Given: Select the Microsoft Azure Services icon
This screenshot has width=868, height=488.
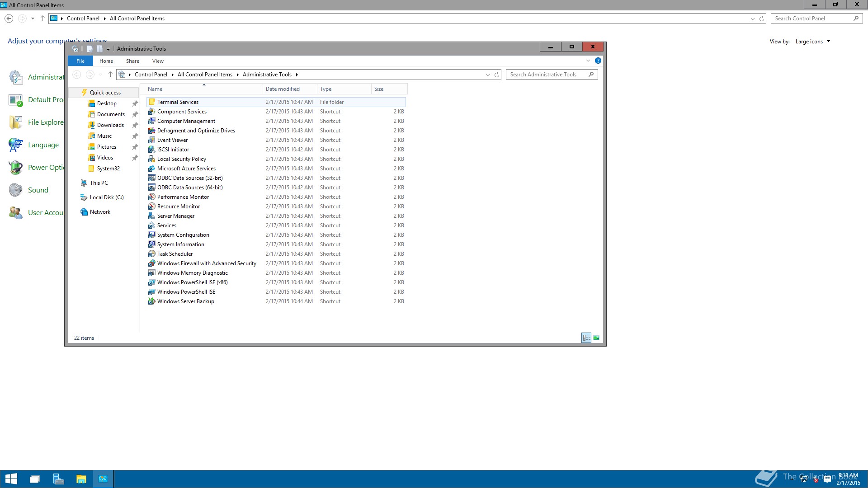Looking at the screenshot, I should coord(152,169).
